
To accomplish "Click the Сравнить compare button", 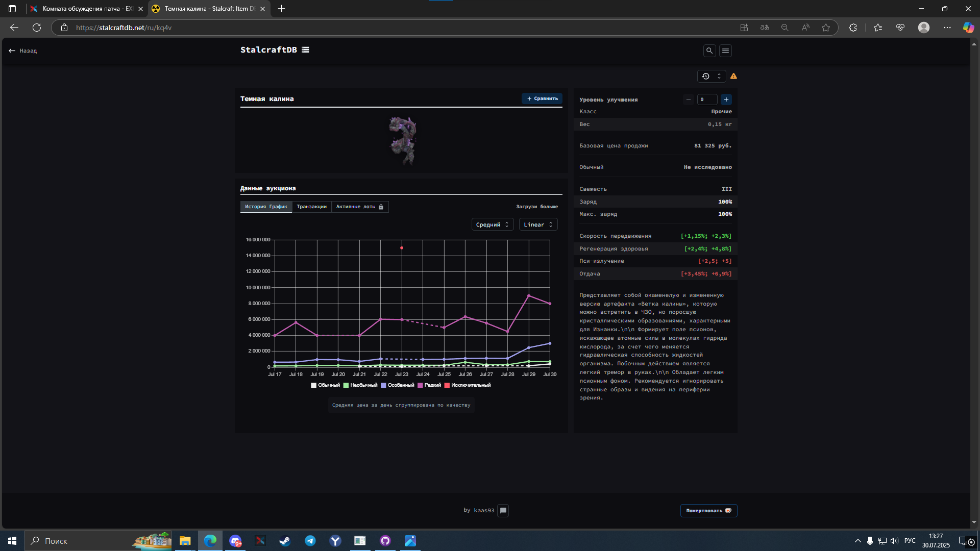I will click(x=542, y=98).
